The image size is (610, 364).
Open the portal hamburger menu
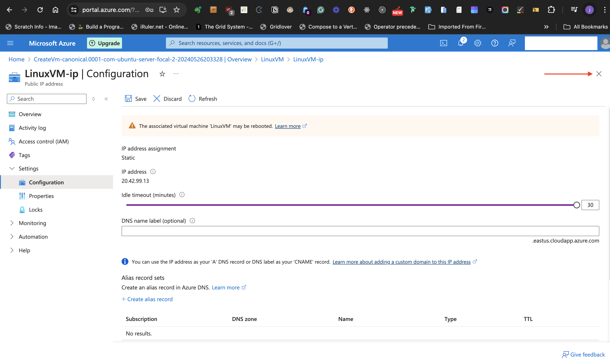tap(10, 43)
